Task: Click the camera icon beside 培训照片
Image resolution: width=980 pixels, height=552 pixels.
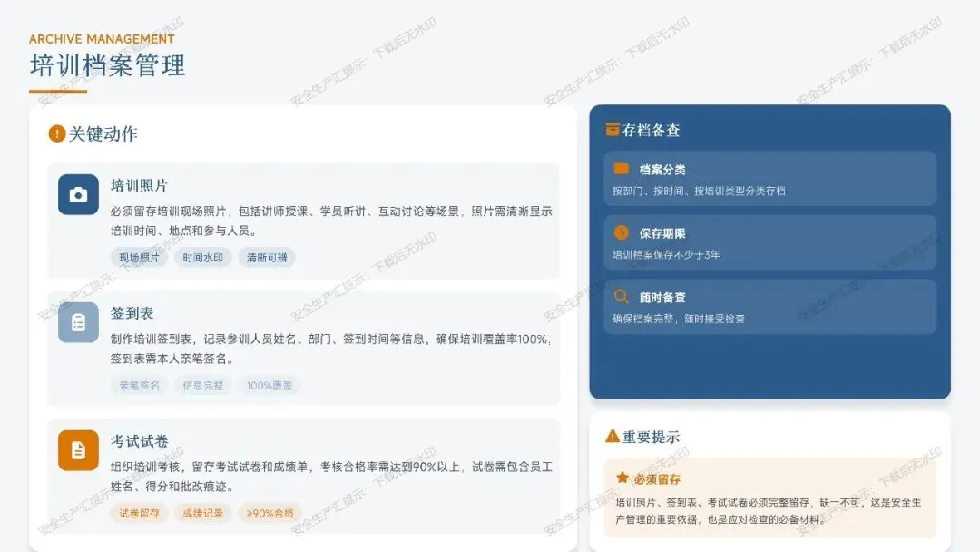Action: [78, 194]
